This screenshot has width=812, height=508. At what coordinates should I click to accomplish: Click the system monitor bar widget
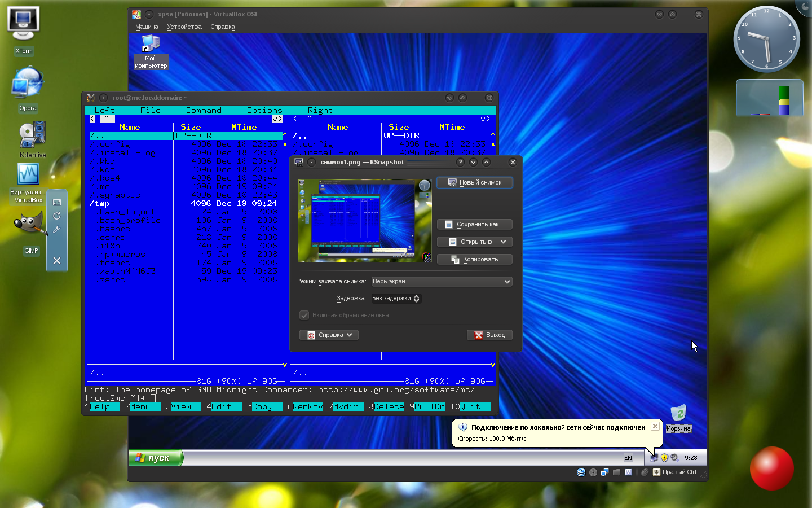769,98
